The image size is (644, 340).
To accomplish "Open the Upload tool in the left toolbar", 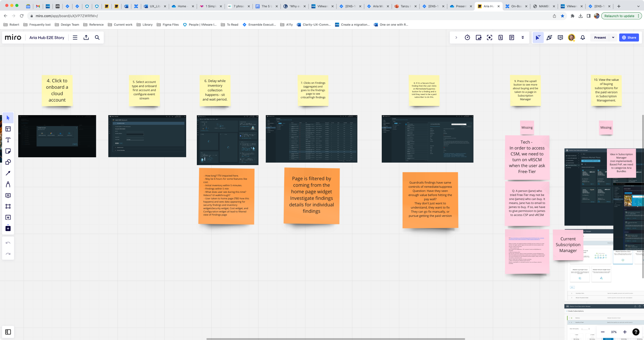I will point(8,217).
